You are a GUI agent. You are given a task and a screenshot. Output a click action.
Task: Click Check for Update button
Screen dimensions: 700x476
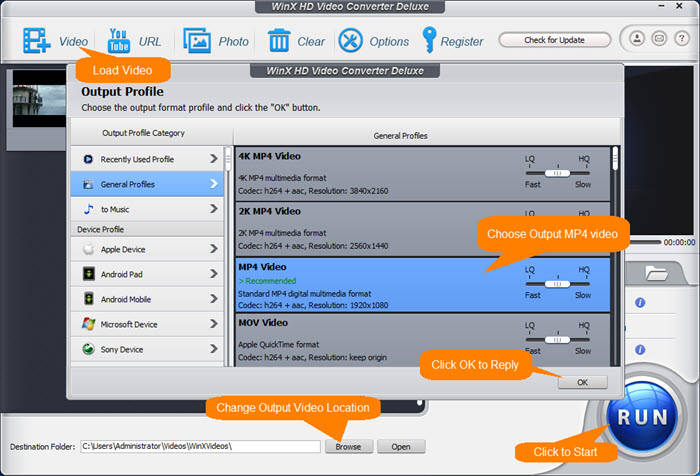click(554, 40)
